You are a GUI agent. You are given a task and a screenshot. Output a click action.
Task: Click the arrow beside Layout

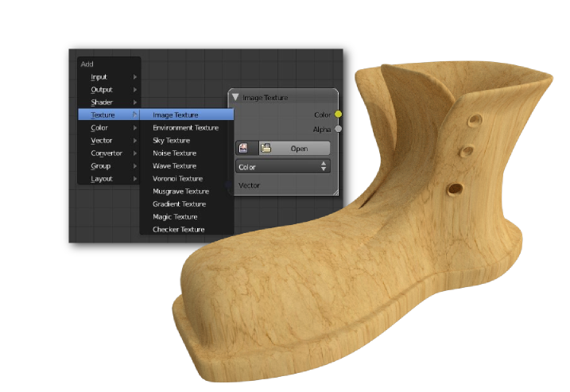point(135,179)
